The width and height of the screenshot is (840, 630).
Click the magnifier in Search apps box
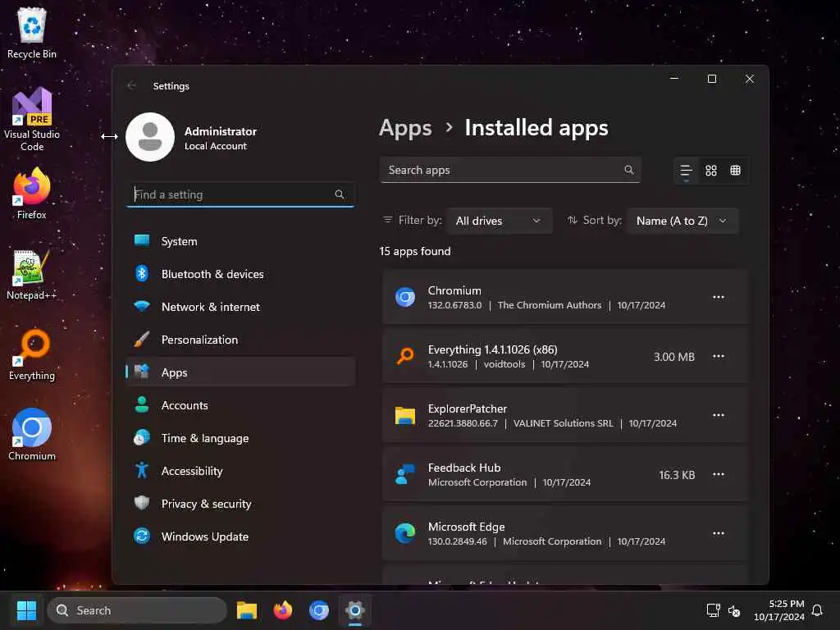click(x=629, y=170)
